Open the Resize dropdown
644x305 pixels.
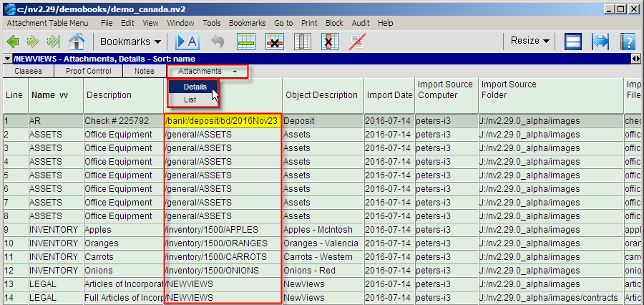530,41
